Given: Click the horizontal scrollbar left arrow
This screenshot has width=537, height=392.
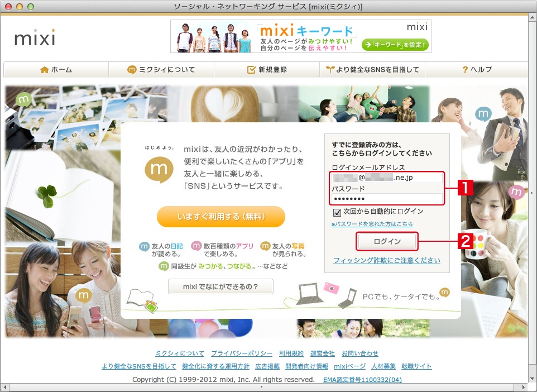Looking at the screenshot, I should click(x=5, y=387).
